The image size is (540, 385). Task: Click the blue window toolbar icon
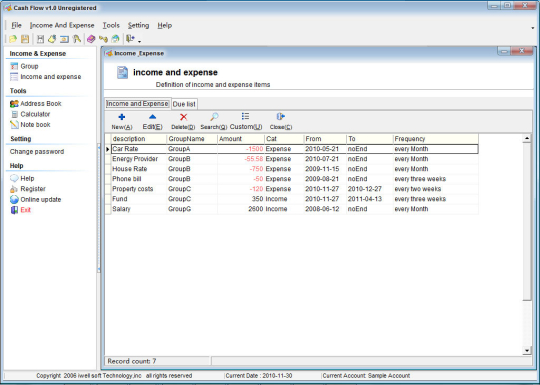coord(64,39)
